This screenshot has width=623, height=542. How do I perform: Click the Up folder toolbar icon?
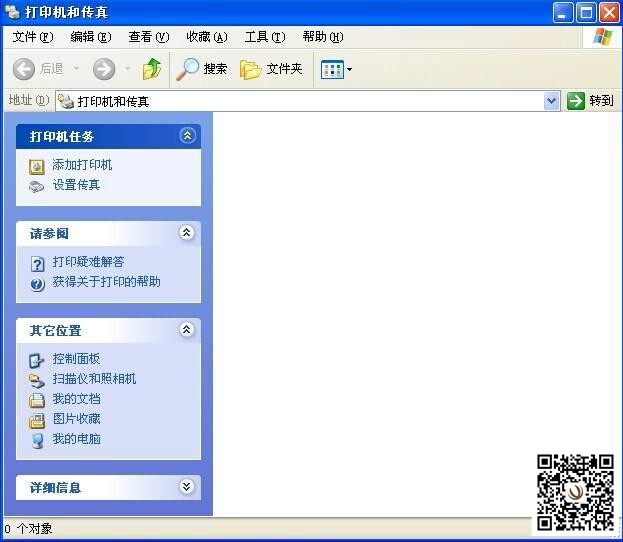click(152, 69)
